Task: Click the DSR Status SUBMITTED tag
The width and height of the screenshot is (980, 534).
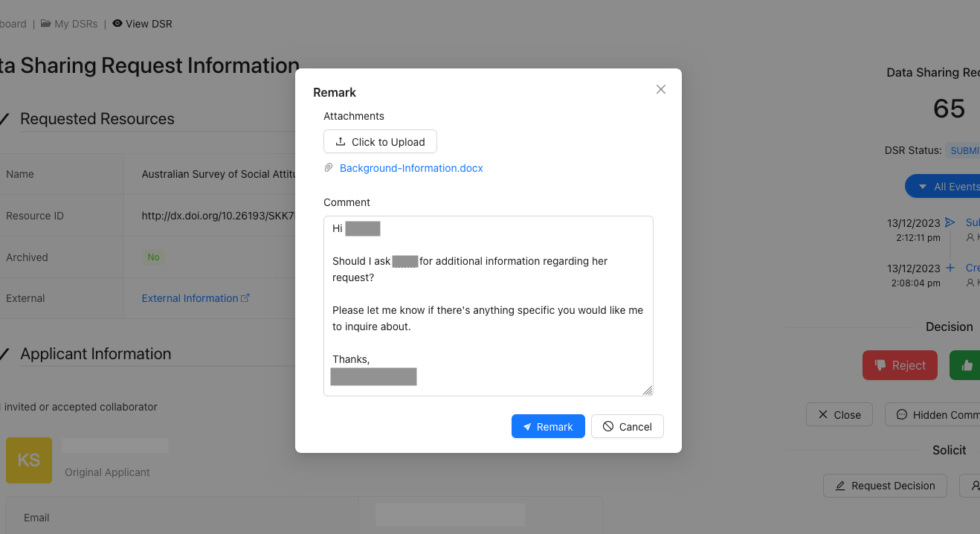Action: 963,150
